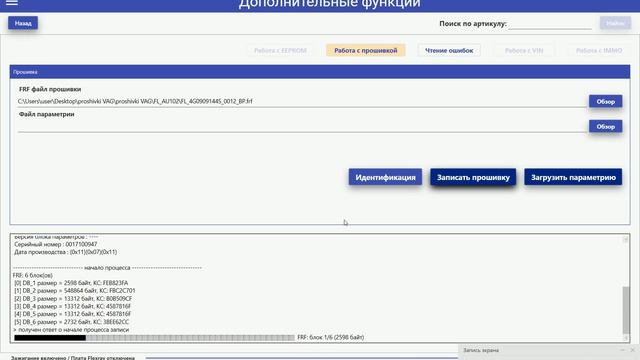Screen dimensions: 640x360
Task: Click the получен ответ о начале процесса записи line
Action: (71, 330)
